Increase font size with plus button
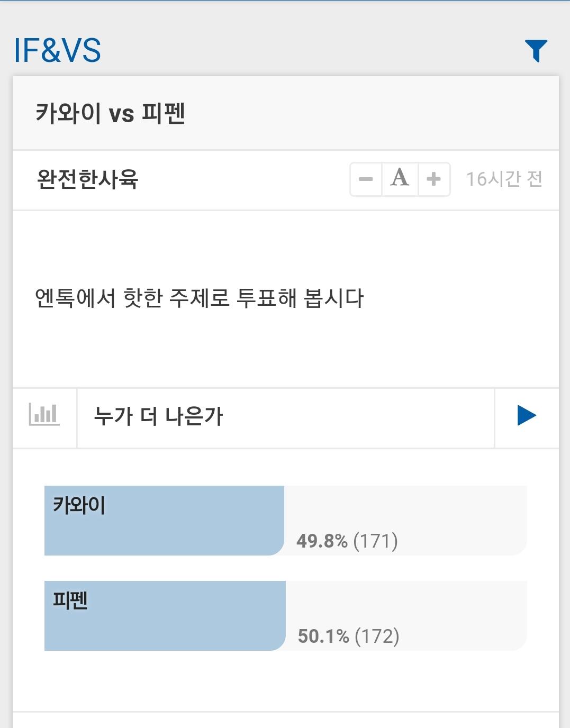570x728 pixels. (434, 179)
